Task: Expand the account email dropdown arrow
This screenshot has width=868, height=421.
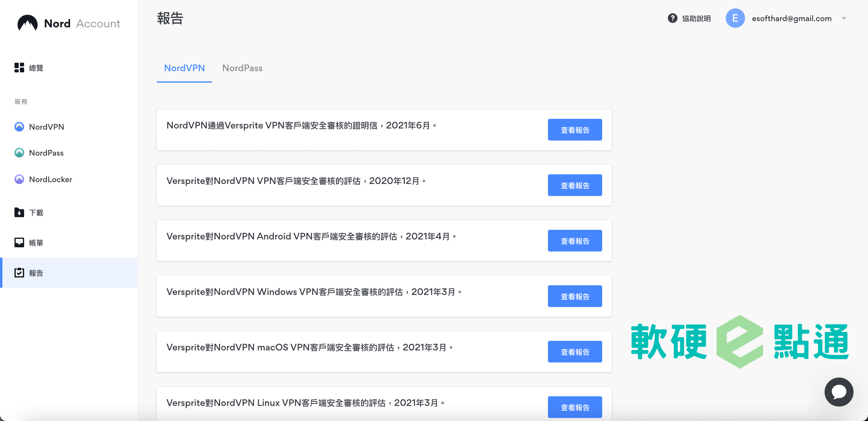Action: (x=844, y=18)
